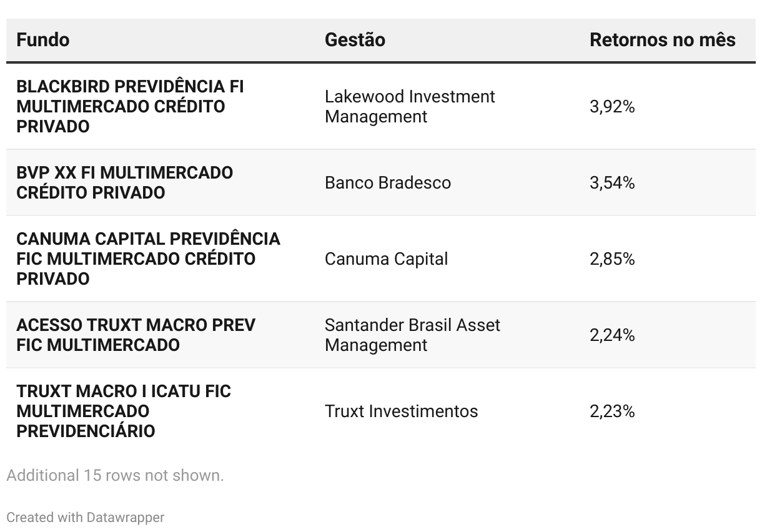762x532 pixels.
Task: Click the 2,85% return value
Action: (x=612, y=259)
